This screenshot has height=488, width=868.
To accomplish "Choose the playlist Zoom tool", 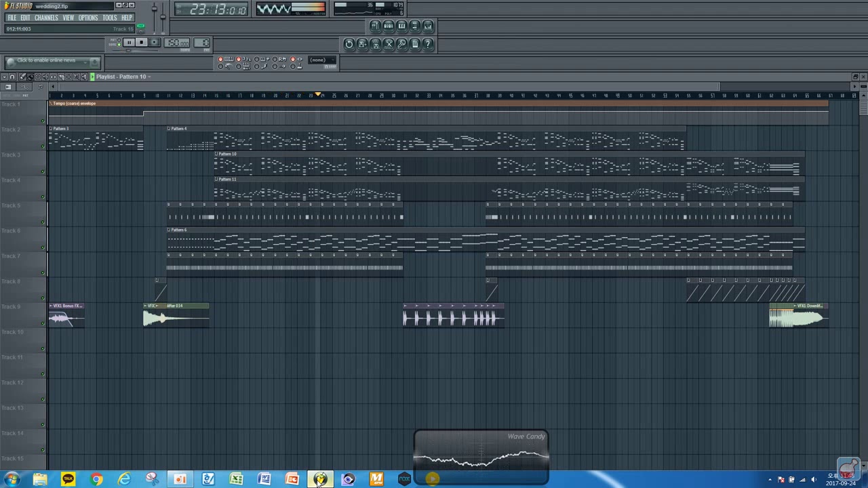I will coord(76,77).
